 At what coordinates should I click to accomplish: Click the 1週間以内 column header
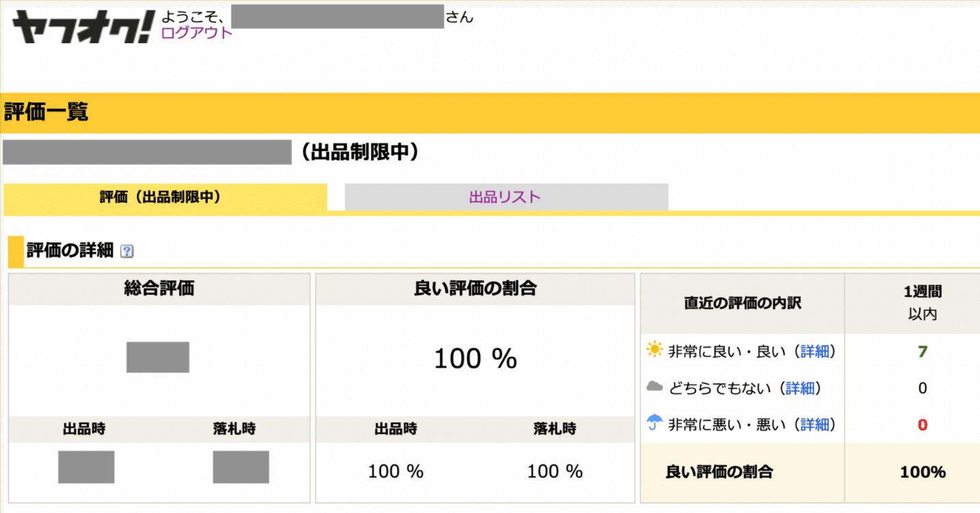pos(923,301)
